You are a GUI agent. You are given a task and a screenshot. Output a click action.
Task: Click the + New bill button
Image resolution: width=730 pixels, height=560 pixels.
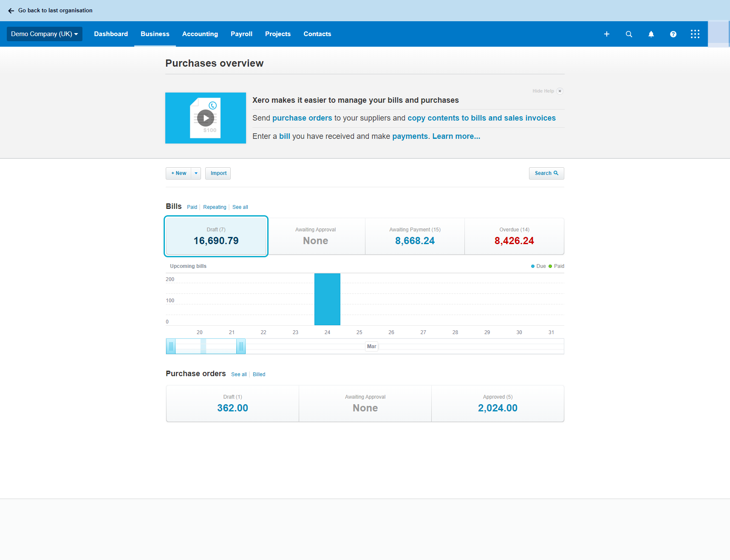click(x=178, y=173)
